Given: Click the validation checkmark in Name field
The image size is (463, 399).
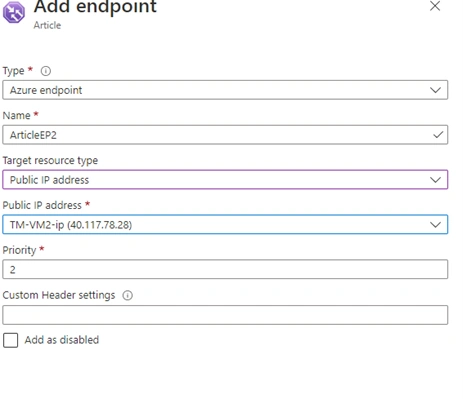Looking at the screenshot, I should pos(438,135).
